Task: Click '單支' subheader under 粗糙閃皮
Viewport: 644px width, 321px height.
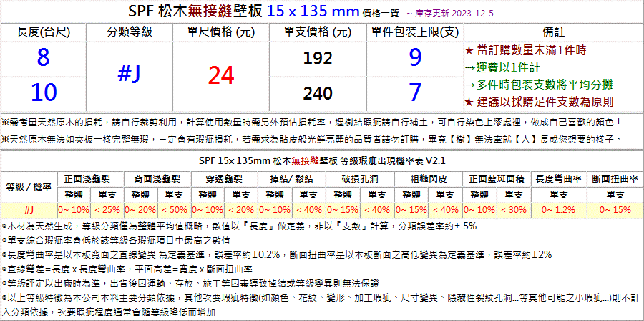Action: tap(445, 194)
